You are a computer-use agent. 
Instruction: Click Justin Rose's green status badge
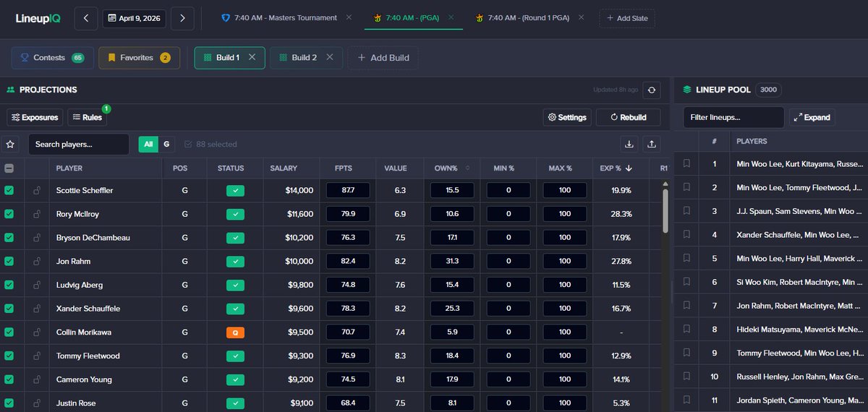[235, 403]
